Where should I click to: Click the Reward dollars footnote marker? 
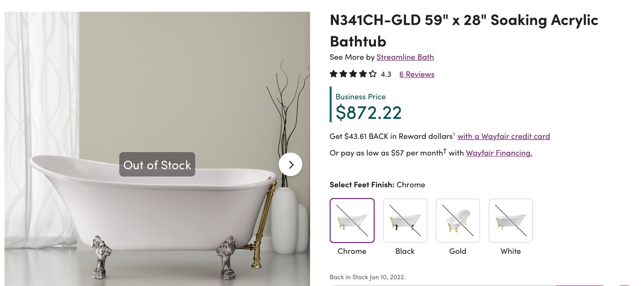(x=454, y=134)
